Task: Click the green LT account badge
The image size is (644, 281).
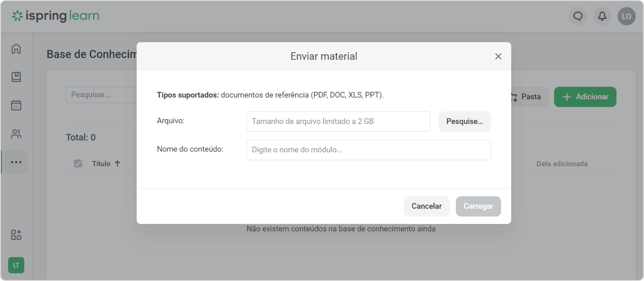Action: point(16,265)
